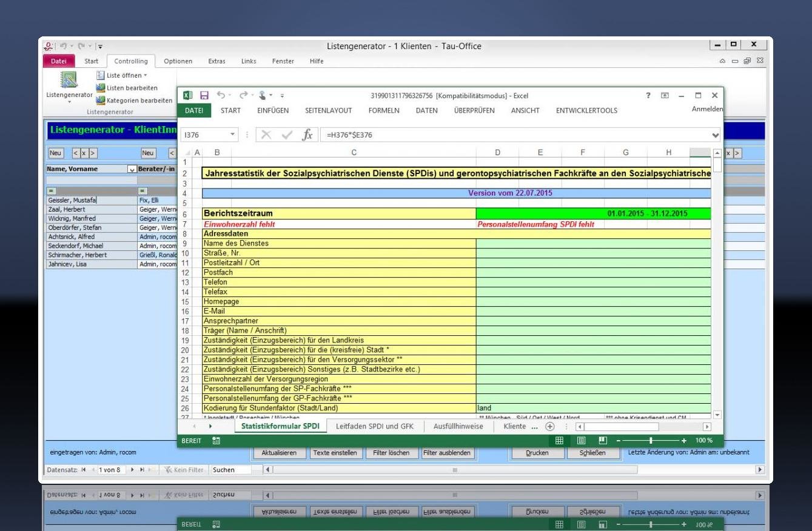Viewport: 812px width, 531px height.
Task: Click the Excel zoom slider handle
Action: pyautogui.click(x=651, y=440)
